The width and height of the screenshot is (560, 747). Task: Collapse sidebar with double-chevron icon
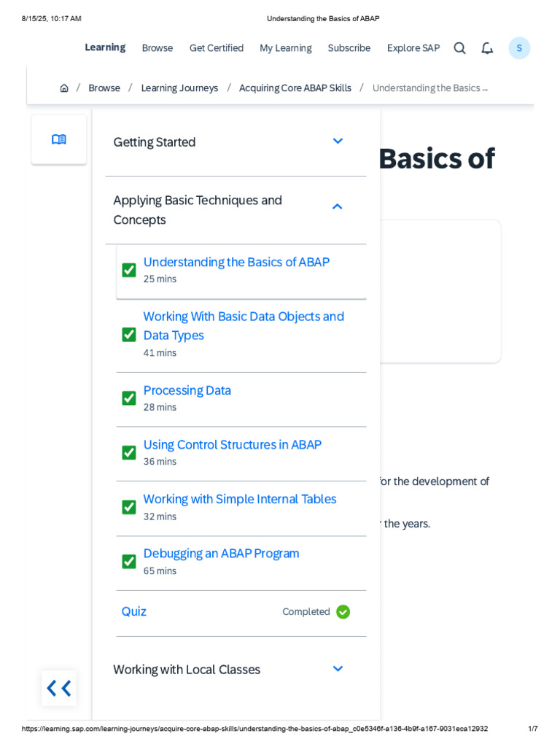point(59,688)
